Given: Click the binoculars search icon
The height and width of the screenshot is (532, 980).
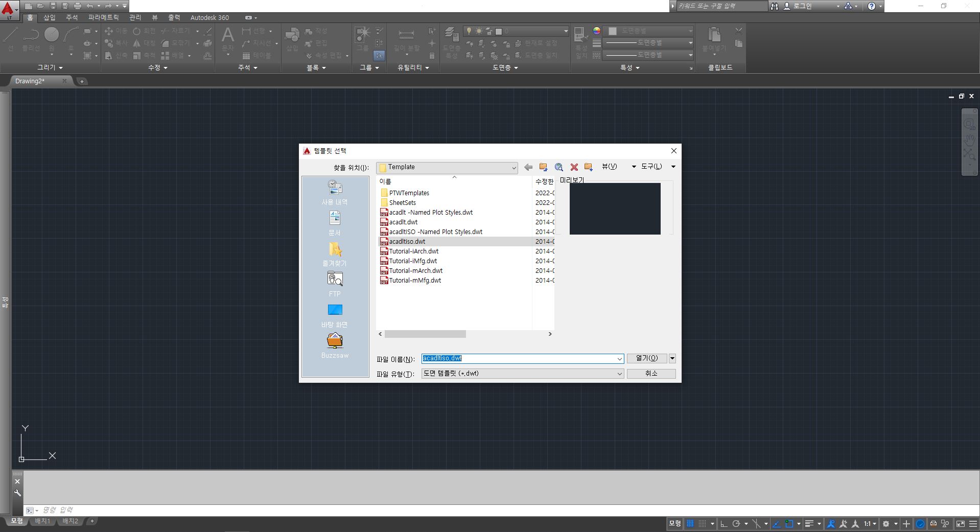Looking at the screenshot, I should pos(775,6).
